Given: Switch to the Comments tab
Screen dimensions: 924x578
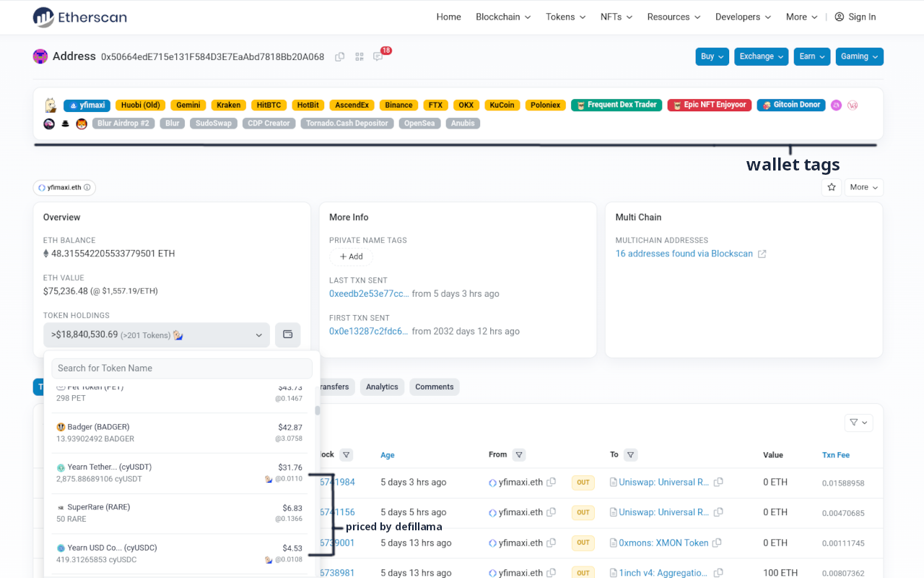Looking at the screenshot, I should click(x=435, y=387).
